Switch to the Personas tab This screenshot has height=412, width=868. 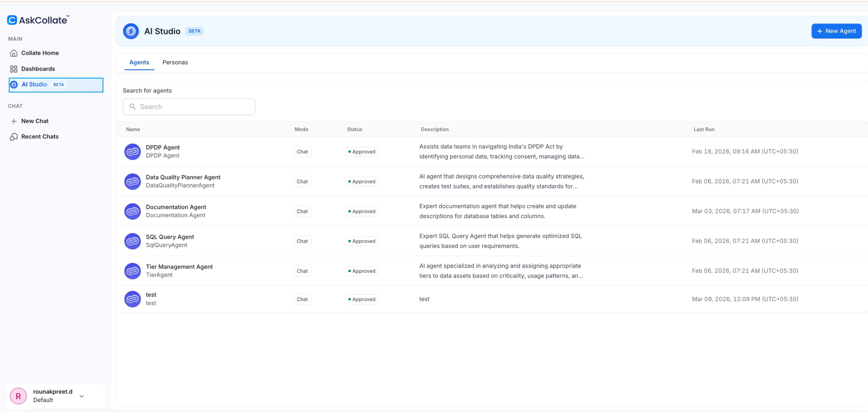coord(175,62)
